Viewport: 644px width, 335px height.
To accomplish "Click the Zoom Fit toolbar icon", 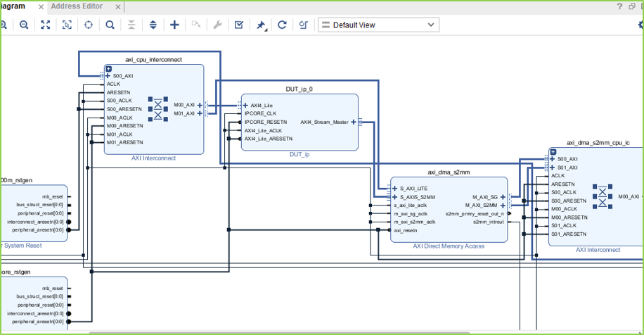I will pyautogui.click(x=46, y=25).
